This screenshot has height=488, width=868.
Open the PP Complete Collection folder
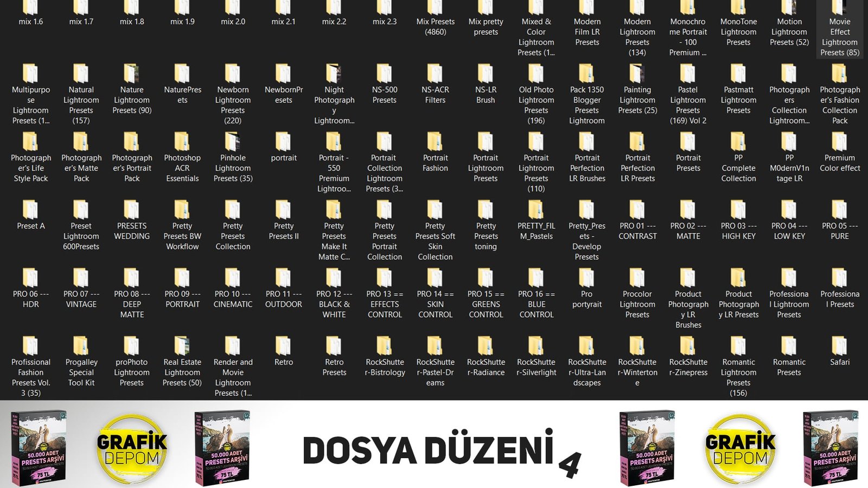pos(738,157)
